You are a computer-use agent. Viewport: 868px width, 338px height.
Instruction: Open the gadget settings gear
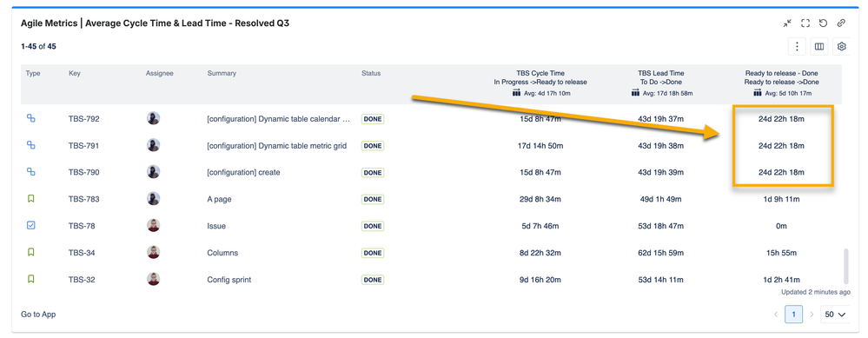click(x=842, y=46)
